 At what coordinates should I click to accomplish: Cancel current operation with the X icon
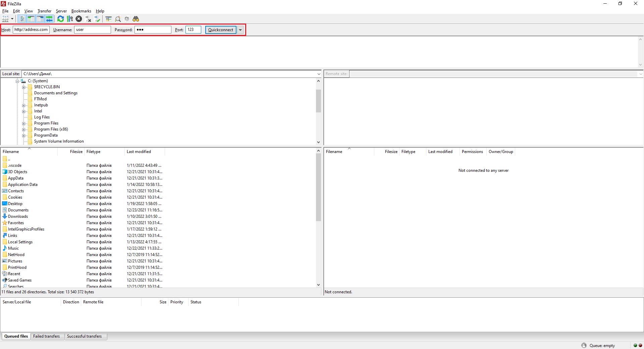[x=79, y=19]
